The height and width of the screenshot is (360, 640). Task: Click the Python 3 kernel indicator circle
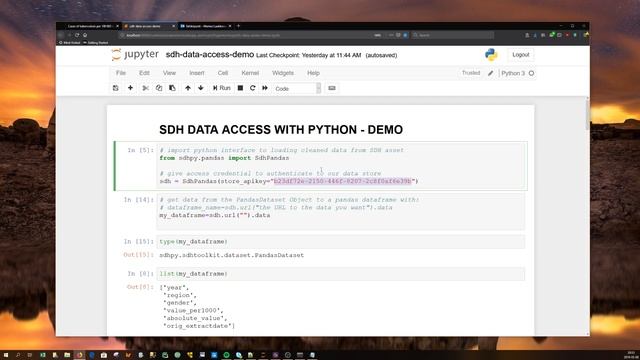click(531, 73)
